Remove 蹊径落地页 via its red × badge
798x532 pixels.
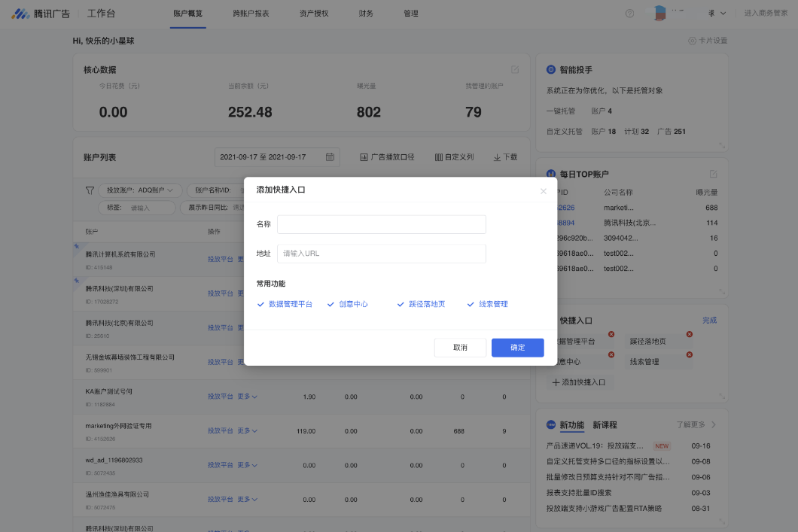pos(690,334)
